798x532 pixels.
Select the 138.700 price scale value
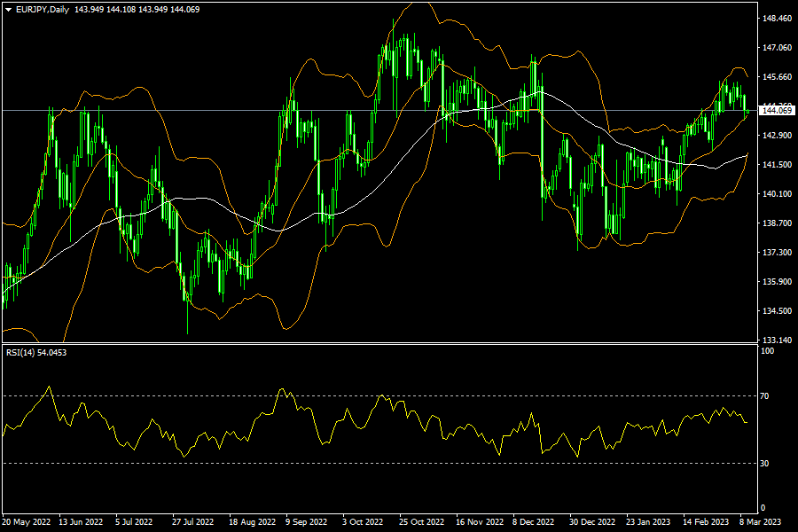pyautogui.click(x=777, y=223)
